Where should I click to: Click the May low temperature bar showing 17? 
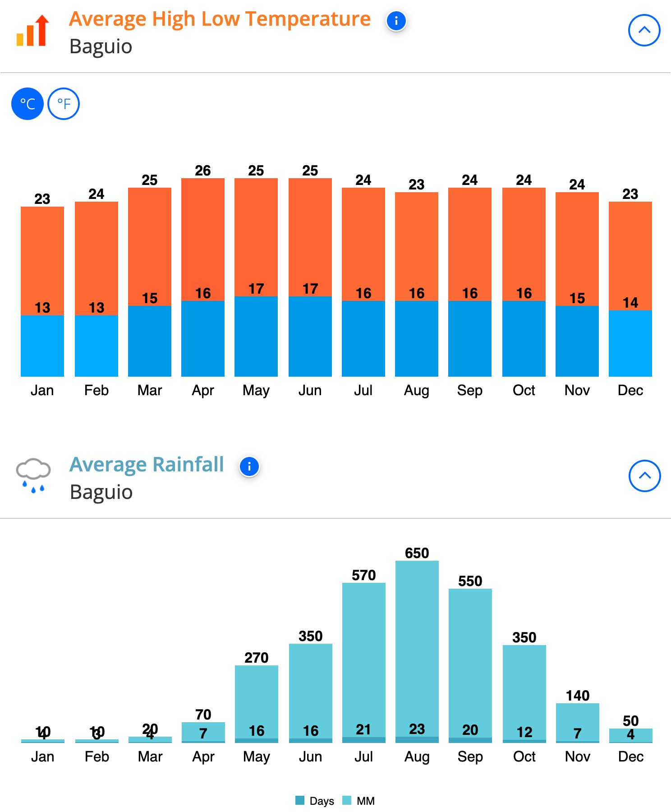point(256,337)
